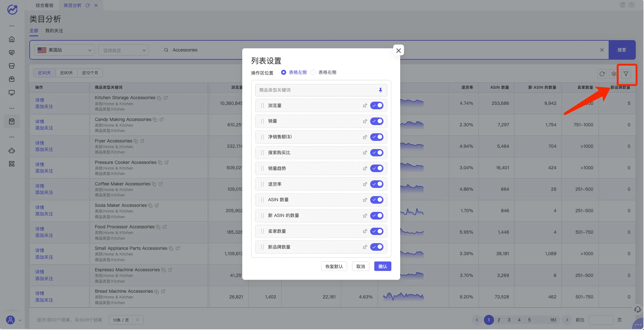The height and width of the screenshot is (330, 644).
Task: Pin the 销量趋势 column
Action: [x=365, y=168]
